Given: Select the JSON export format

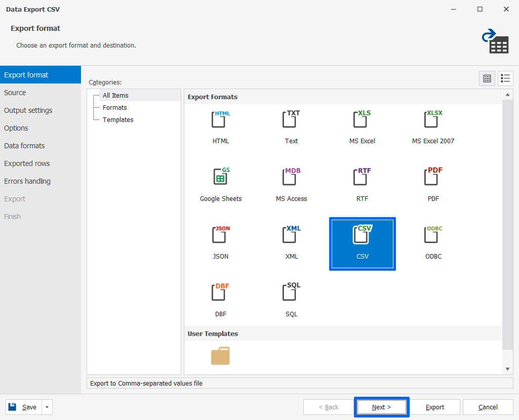Looking at the screenshot, I should [x=220, y=241].
